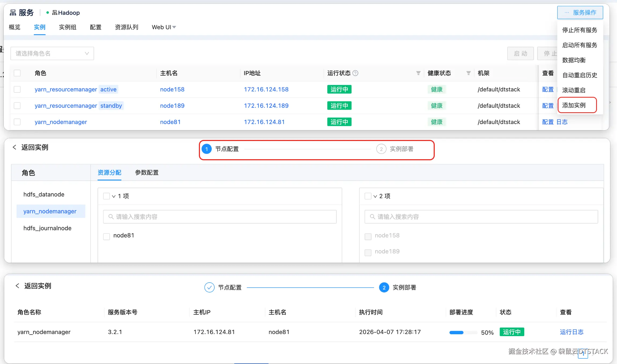The width and height of the screenshot is (617, 364).
Task: Click the search icon in the left transfer list
Action: tap(111, 217)
